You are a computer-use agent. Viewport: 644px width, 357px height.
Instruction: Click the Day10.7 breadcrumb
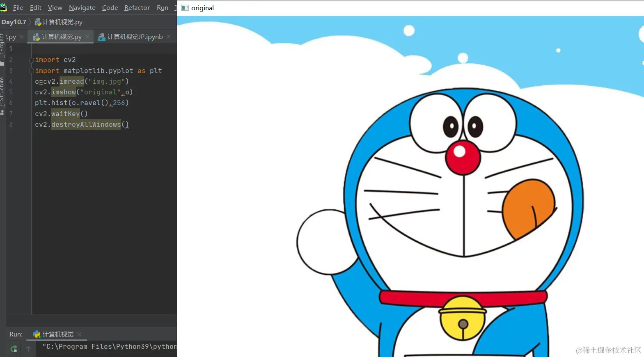click(14, 22)
